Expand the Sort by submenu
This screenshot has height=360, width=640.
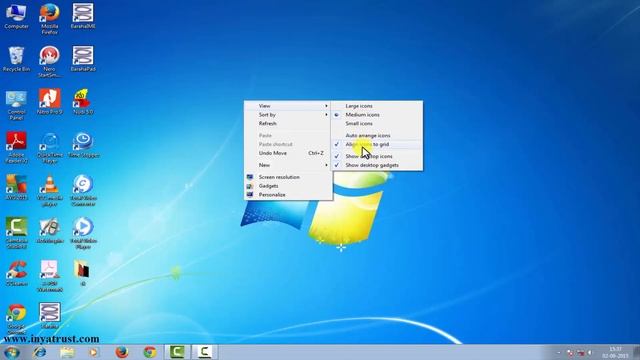coord(288,115)
